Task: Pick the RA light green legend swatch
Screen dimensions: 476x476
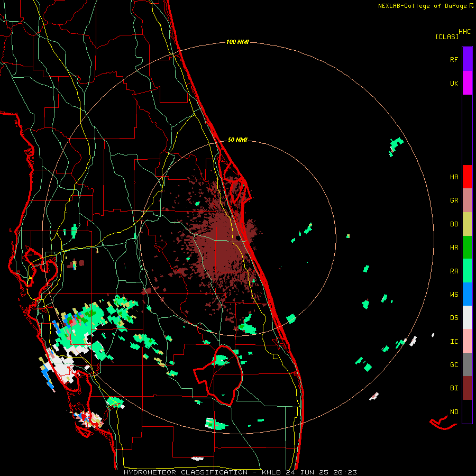Action: 467,271
